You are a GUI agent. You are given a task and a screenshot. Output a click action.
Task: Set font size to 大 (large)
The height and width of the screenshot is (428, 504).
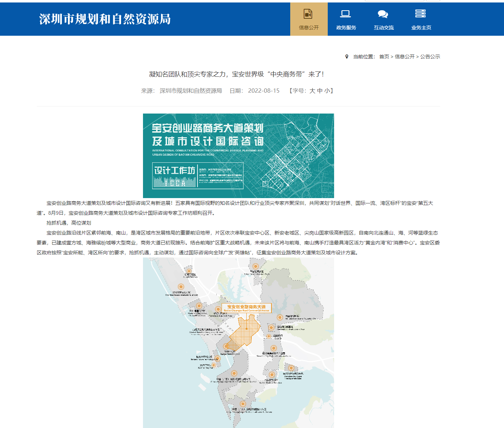pyautogui.click(x=312, y=91)
